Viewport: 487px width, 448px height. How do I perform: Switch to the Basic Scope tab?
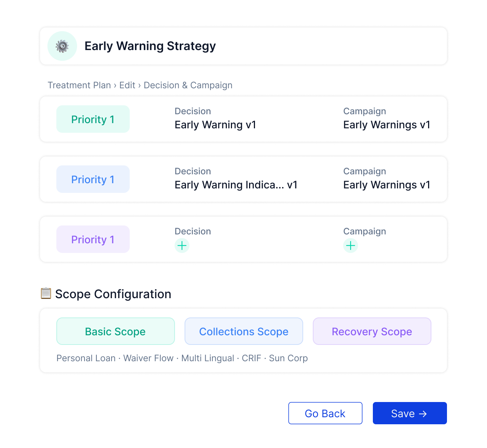(115, 332)
